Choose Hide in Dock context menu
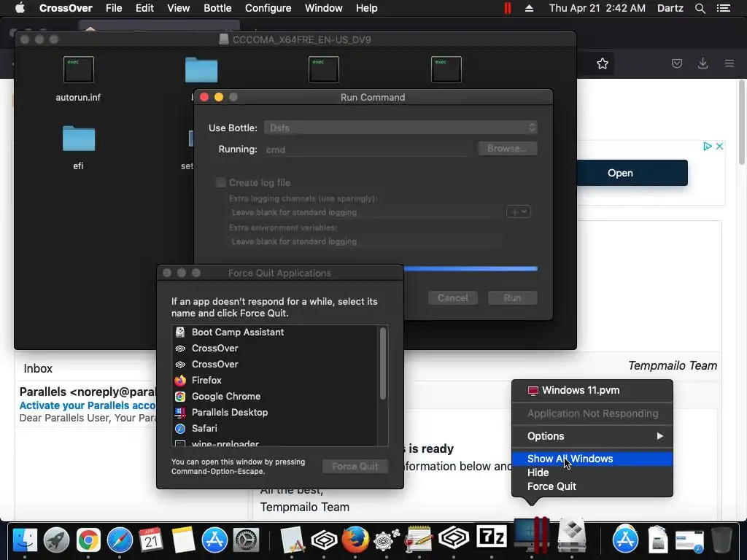The height and width of the screenshot is (560, 747). click(592, 472)
